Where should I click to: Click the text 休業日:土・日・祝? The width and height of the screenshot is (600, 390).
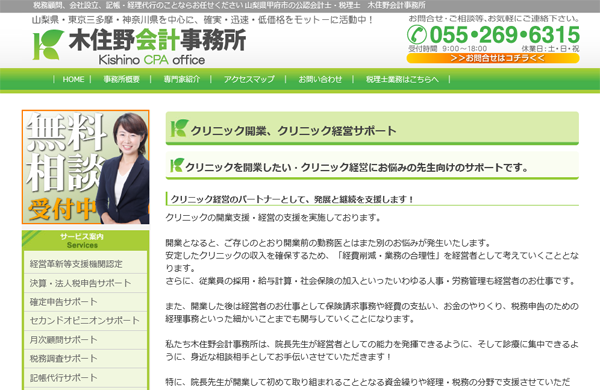550,49
